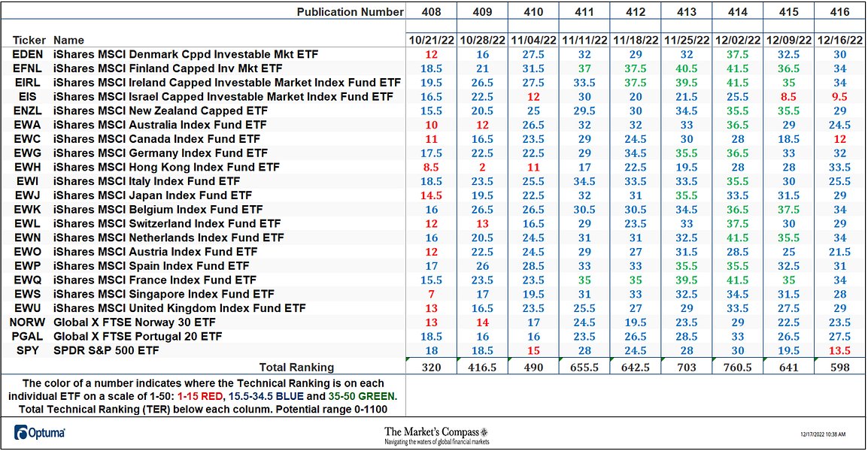Click the EWG ticker
The height and width of the screenshot is (451, 868).
point(28,153)
